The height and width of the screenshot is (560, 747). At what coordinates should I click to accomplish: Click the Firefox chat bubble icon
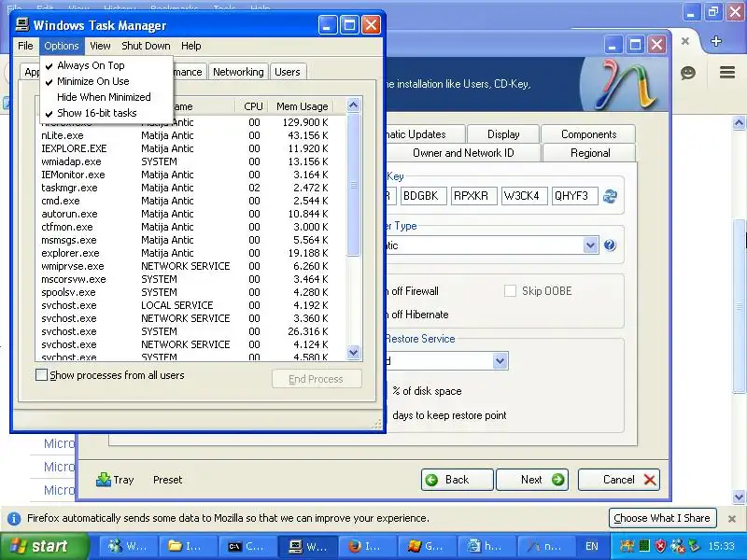pyautogui.click(x=688, y=73)
